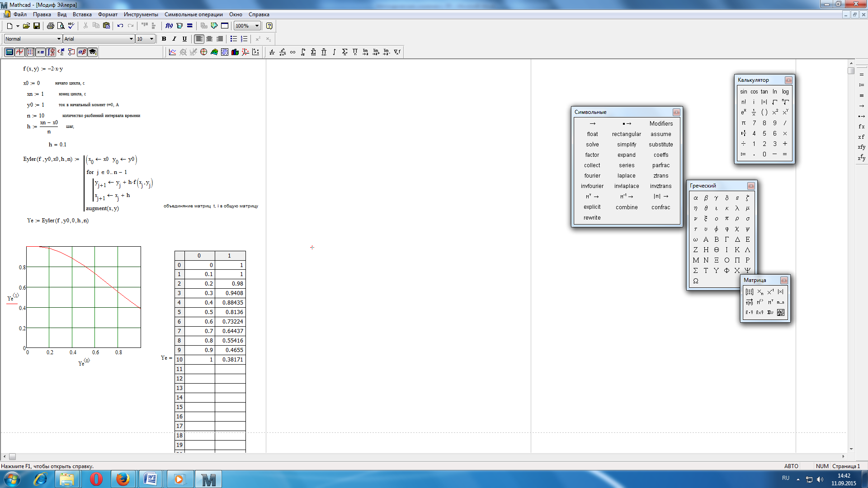The width and height of the screenshot is (868, 488).
Task: Open the 100% zoom dropdown
Action: (x=257, y=26)
